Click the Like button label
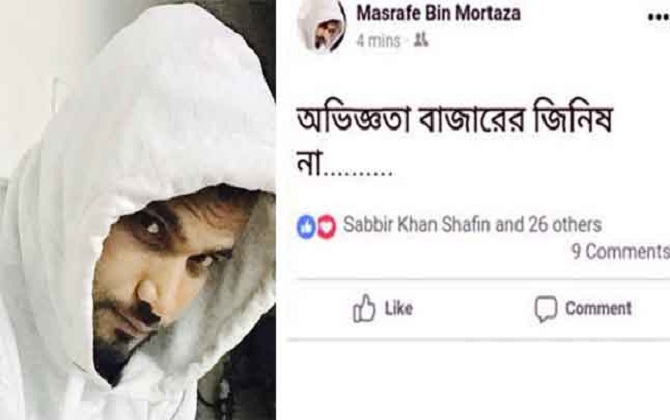This screenshot has height=420, width=670. click(x=398, y=308)
